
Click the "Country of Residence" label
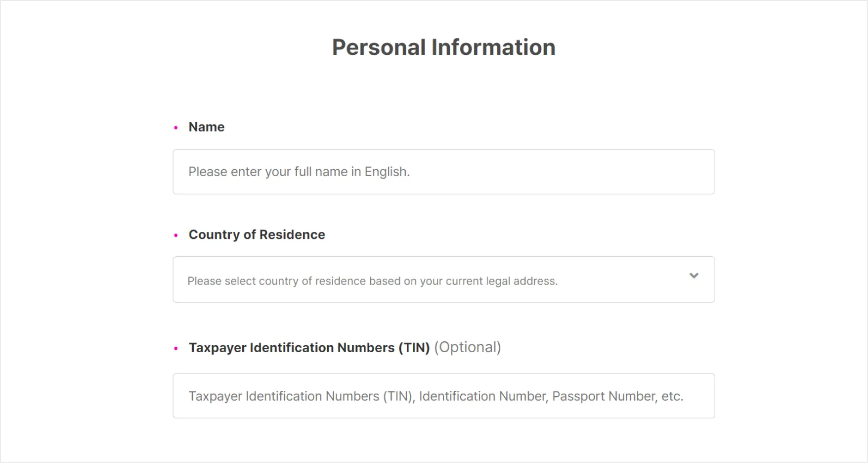click(x=257, y=234)
